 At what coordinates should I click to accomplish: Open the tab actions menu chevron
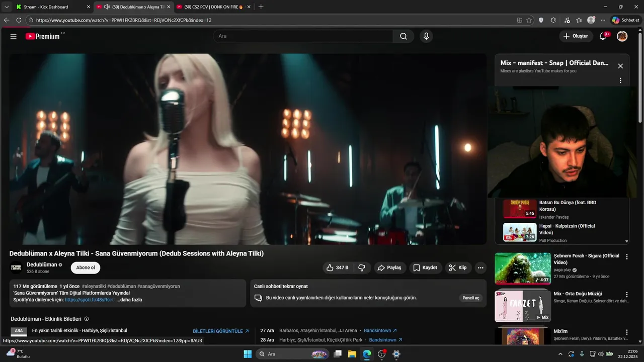tap(7, 7)
